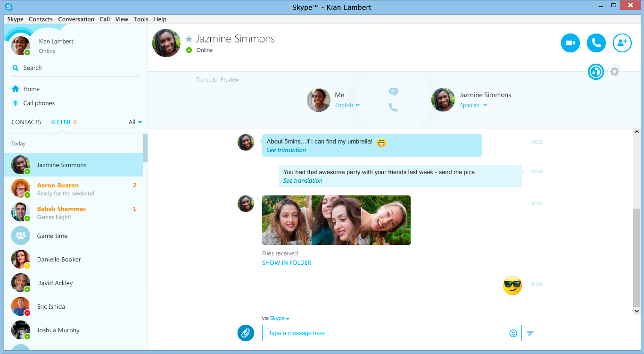Attach a file using the paperclip icon
The image size is (644, 354).
pos(246,333)
